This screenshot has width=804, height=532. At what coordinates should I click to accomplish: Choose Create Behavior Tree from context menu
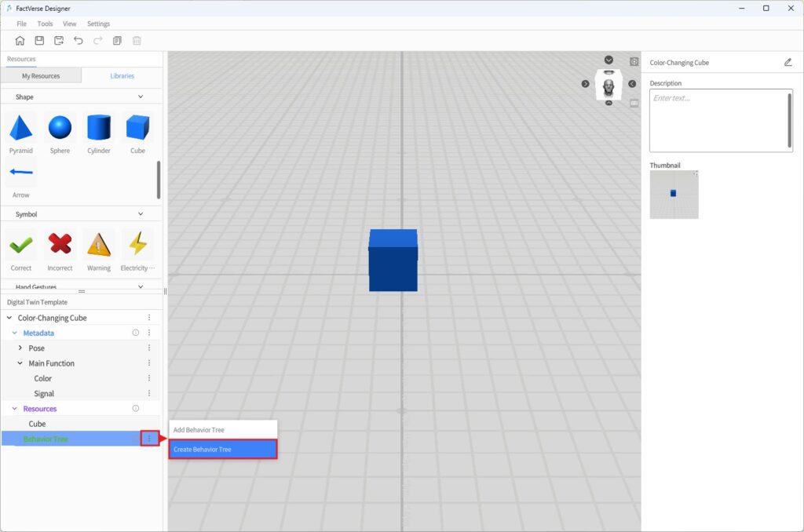coord(223,450)
